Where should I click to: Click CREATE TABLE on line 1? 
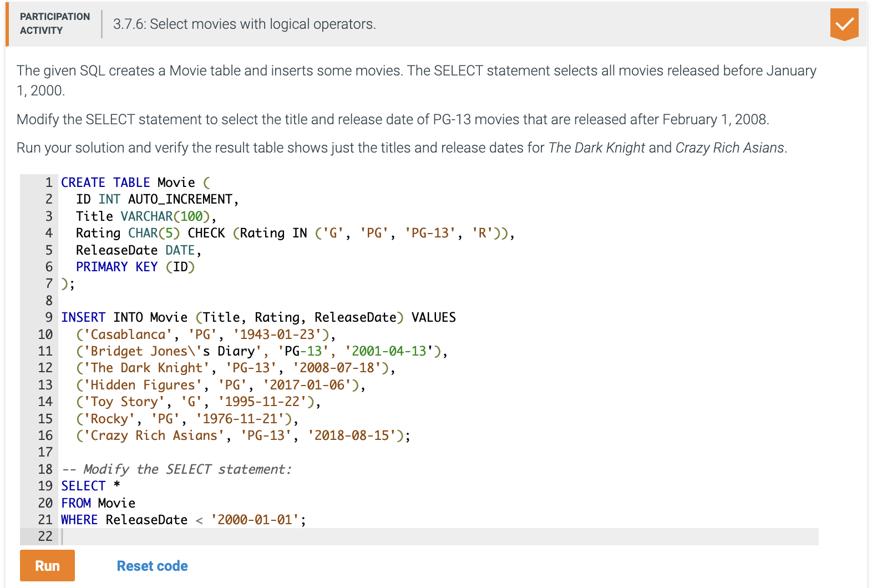[105, 183]
